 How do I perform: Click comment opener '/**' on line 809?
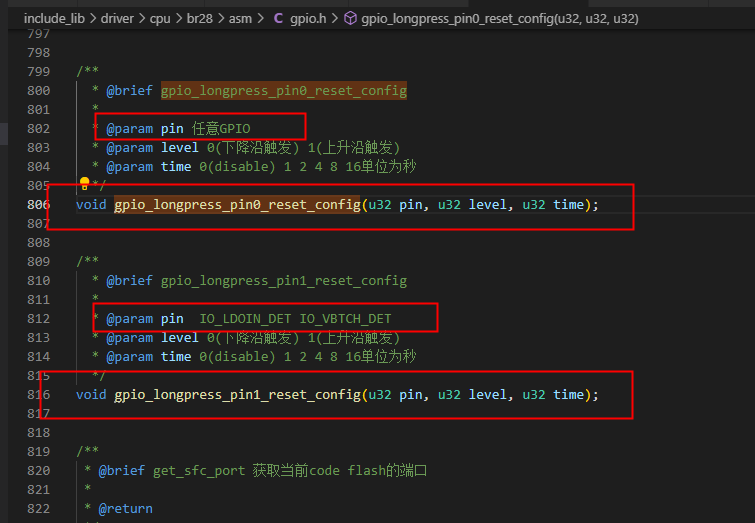[x=88, y=262]
